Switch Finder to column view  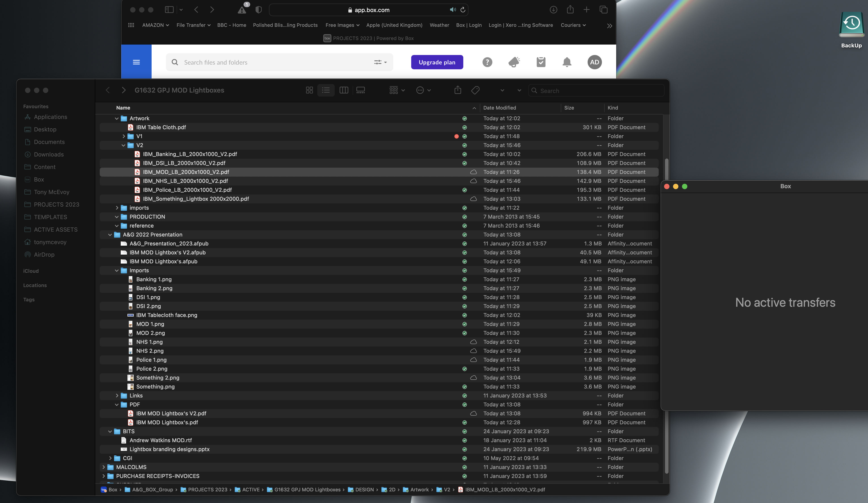[343, 90]
